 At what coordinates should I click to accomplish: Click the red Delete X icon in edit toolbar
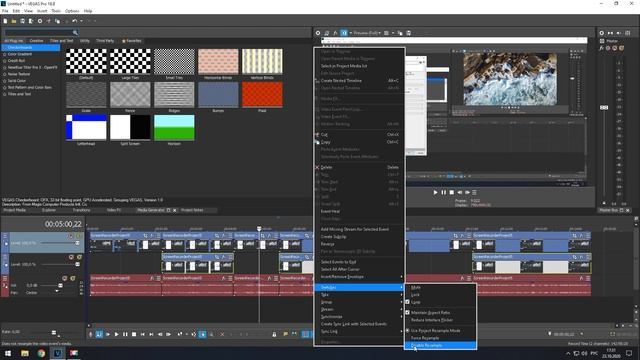tap(222, 334)
